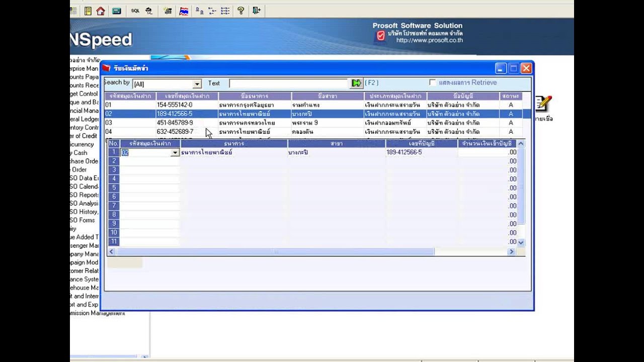Click the staggered list layout toolbar icon
The width and height of the screenshot is (644, 362).
point(212,11)
